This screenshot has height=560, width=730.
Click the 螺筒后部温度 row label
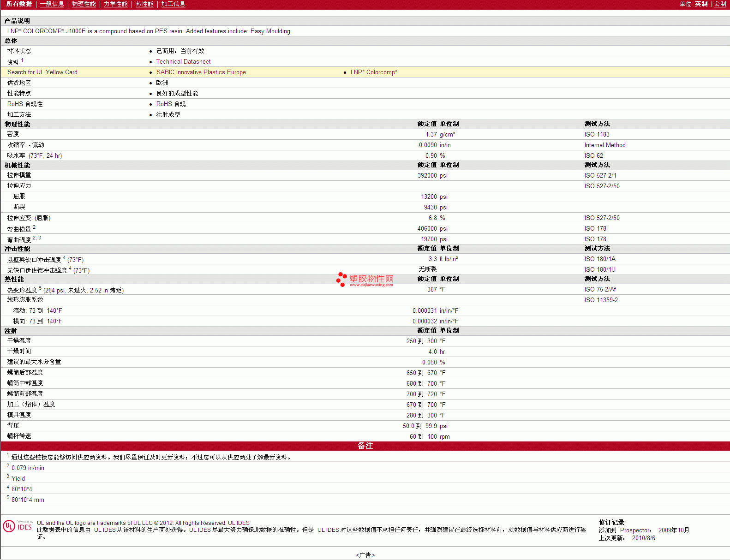tap(25, 372)
